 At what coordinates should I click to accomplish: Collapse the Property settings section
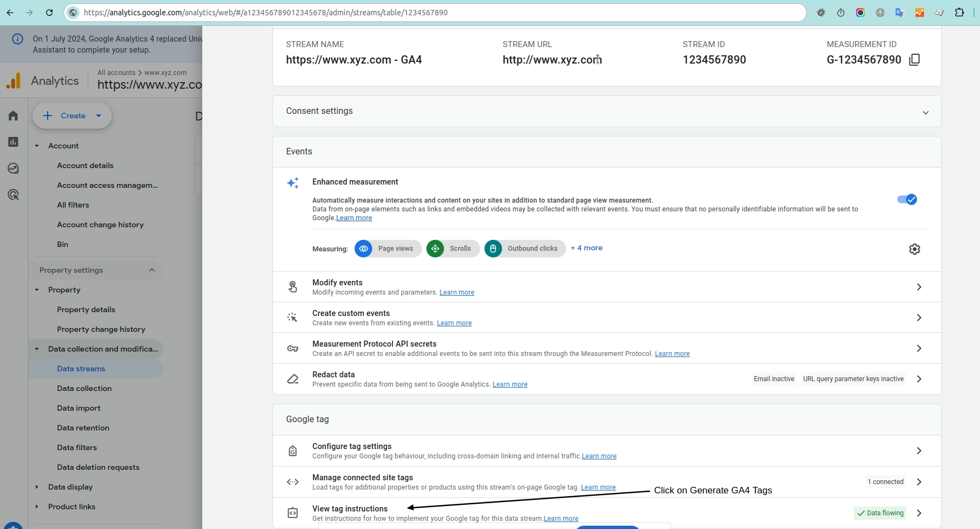coord(152,270)
